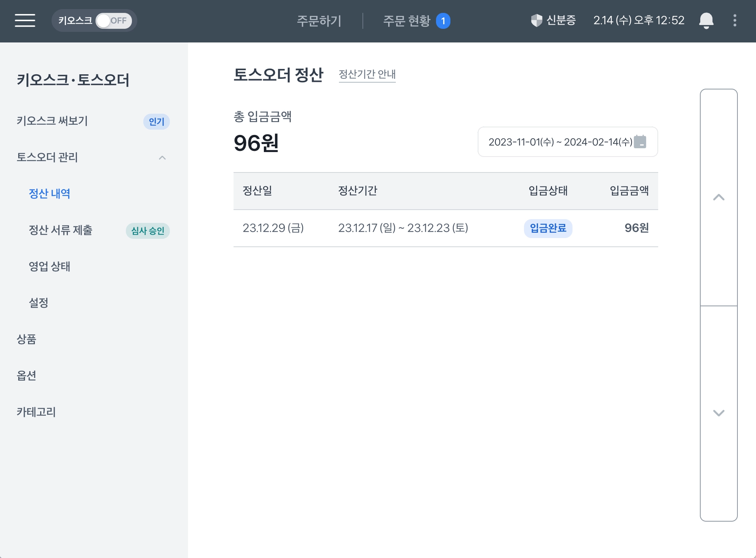Click the 입금완료 status badge
This screenshot has width=756, height=558.
(547, 228)
